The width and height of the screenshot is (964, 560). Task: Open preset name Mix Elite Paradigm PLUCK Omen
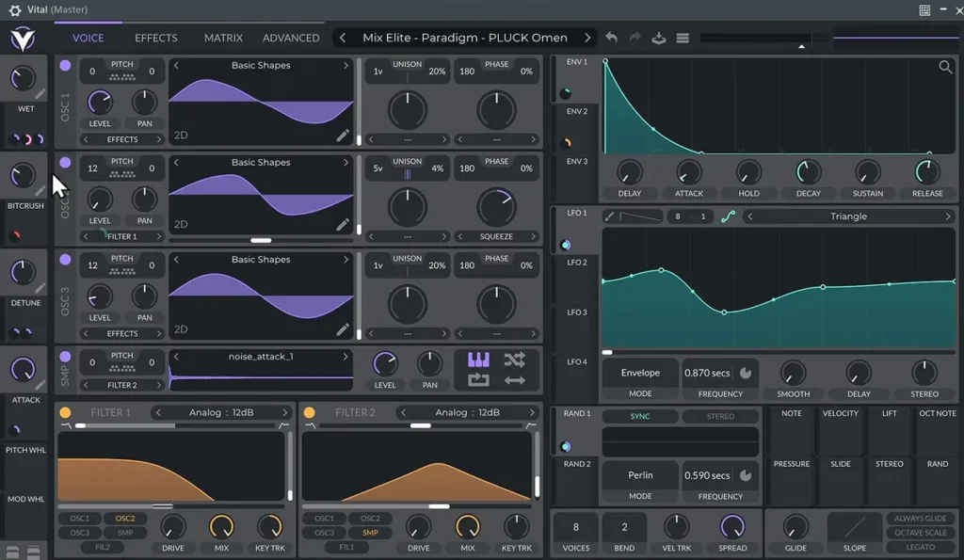click(x=465, y=38)
